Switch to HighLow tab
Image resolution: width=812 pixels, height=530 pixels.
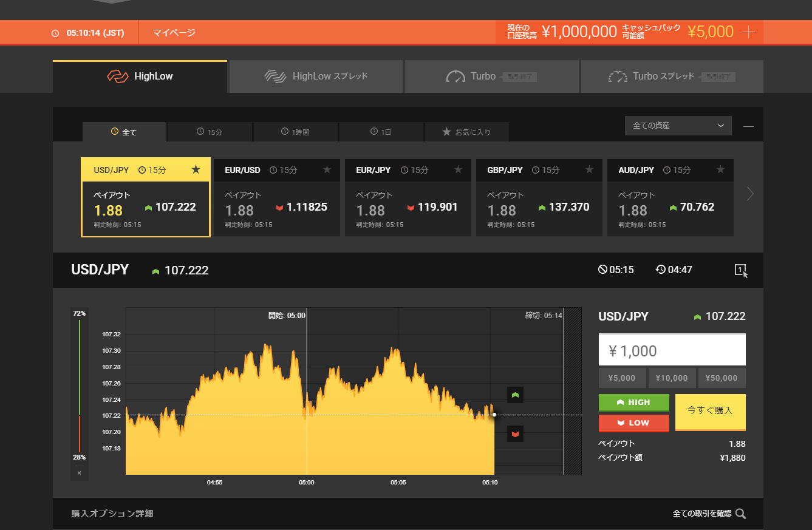(140, 76)
